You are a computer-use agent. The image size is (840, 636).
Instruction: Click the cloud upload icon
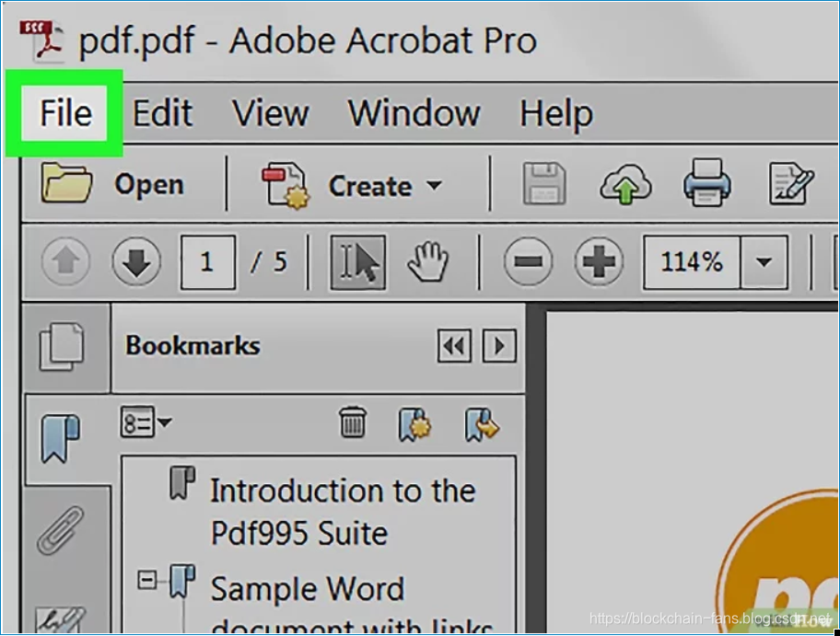tap(625, 185)
